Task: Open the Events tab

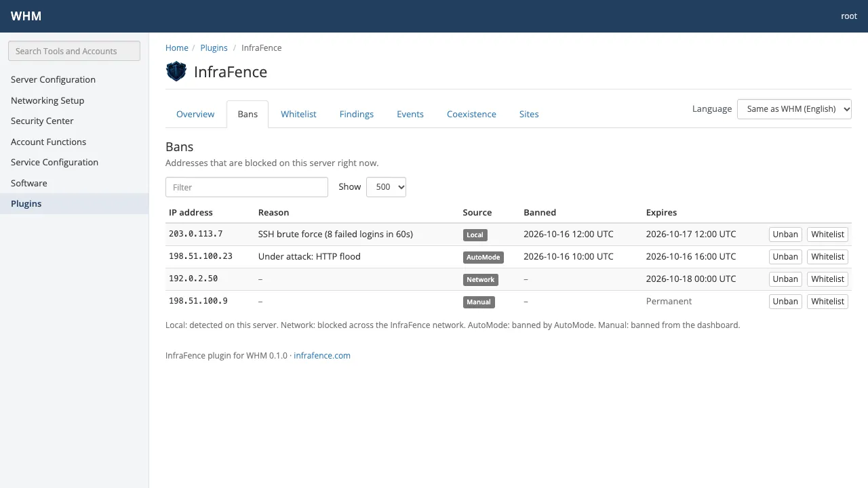Action: (x=410, y=114)
